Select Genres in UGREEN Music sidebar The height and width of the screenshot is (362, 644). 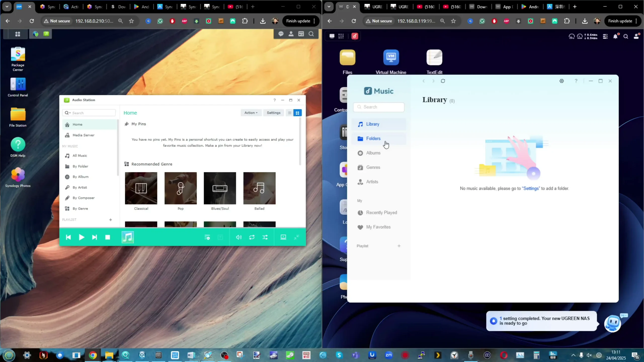379,167
